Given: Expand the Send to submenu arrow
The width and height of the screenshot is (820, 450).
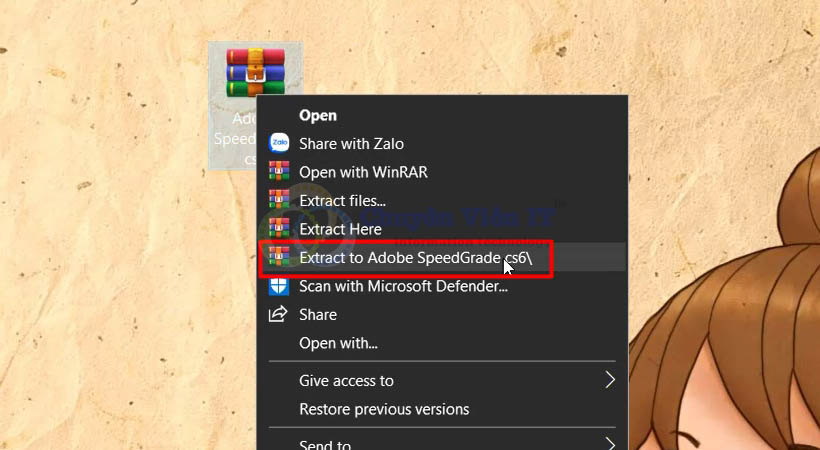Looking at the screenshot, I should (610, 443).
